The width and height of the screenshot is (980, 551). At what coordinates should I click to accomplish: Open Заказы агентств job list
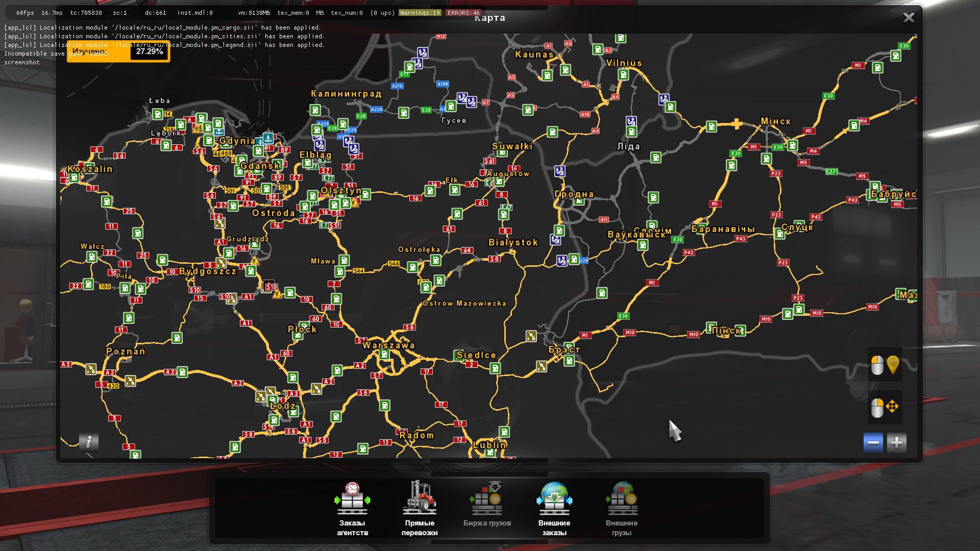(x=352, y=508)
